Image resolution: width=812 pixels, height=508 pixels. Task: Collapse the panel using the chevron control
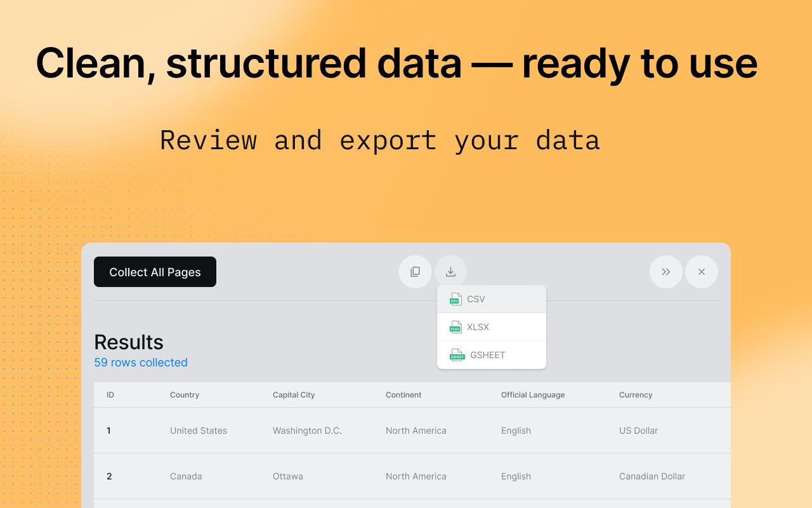666,272
